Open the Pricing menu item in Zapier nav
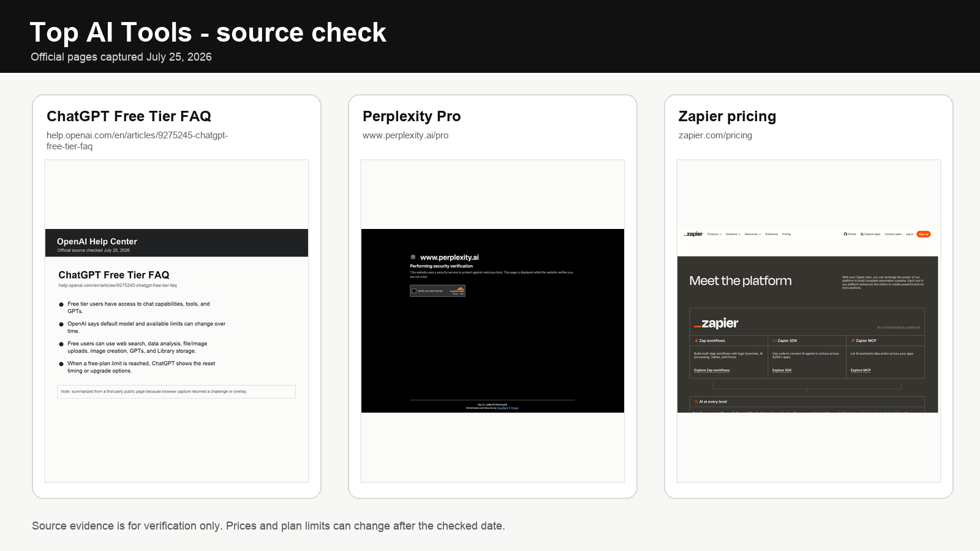 coord(786,234)
